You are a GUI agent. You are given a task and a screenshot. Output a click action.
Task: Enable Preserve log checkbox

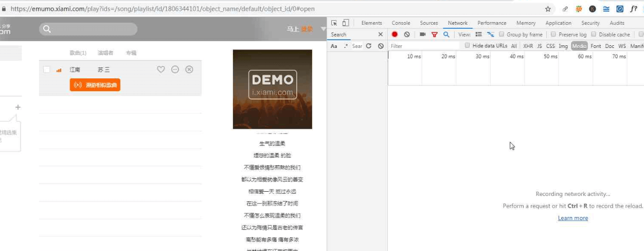(x=553, y=35)
